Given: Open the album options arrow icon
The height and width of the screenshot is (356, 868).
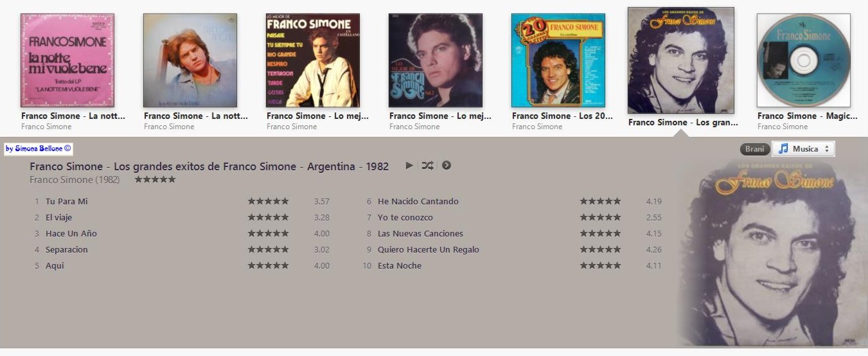Looking at the screenshot, I should pos(447,166).
